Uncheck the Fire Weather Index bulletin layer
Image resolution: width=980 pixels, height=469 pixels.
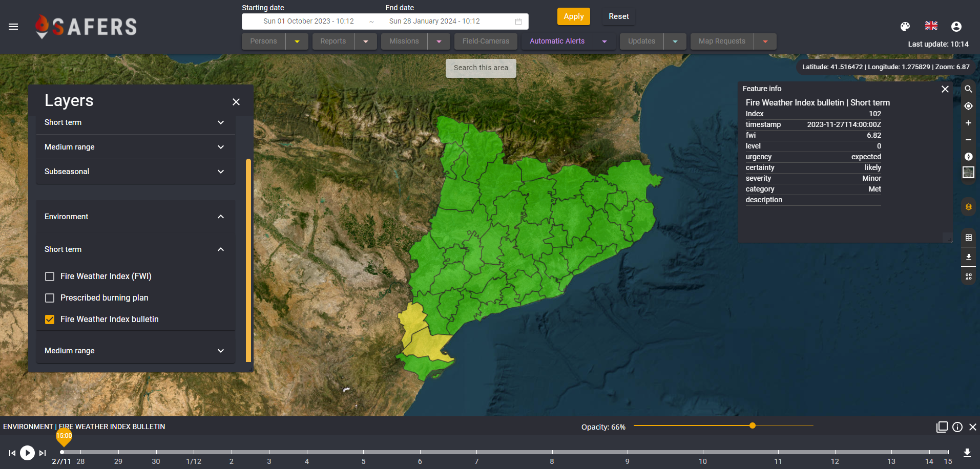click(50, 319)
